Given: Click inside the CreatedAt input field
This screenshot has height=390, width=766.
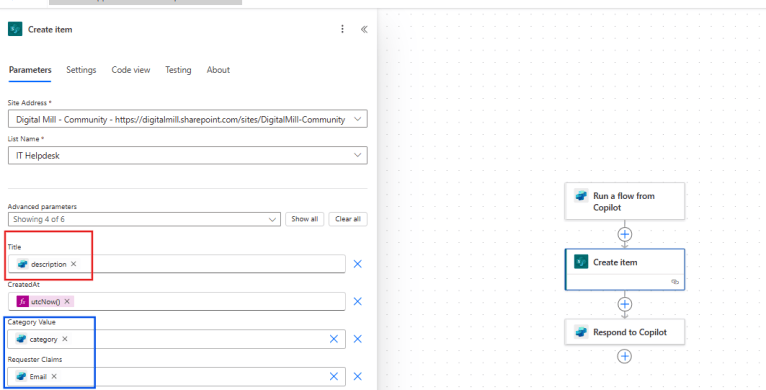Looking at the screenshot, I should 177,302.
